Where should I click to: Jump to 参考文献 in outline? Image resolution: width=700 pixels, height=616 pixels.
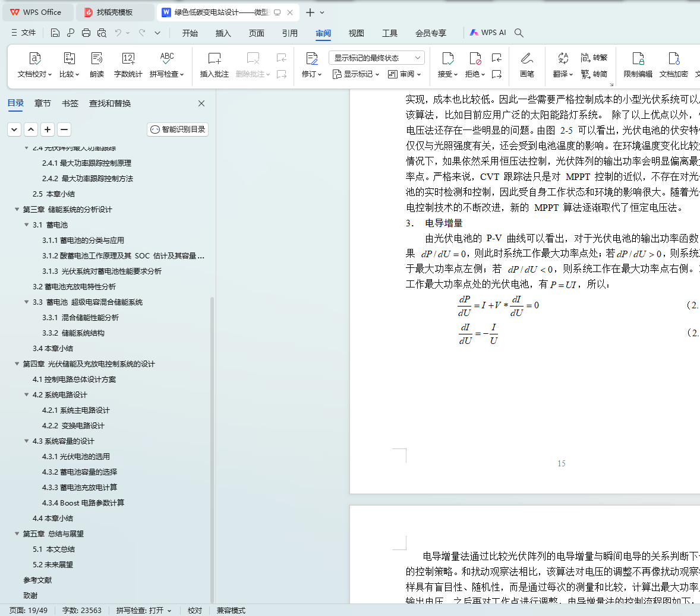(x=37, y=580)
